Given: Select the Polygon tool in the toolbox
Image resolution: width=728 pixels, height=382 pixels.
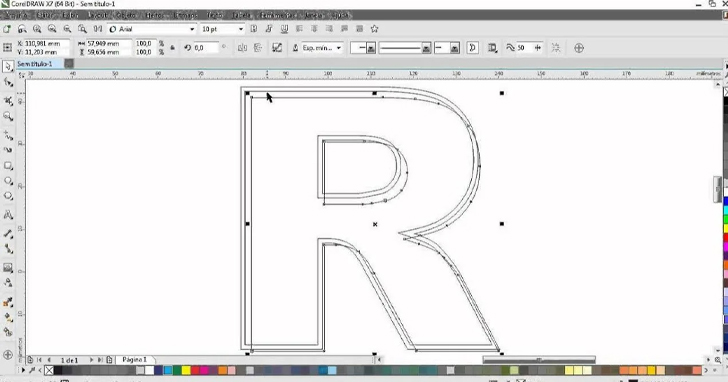Looking at the screenshot, I should coord(8,196).
